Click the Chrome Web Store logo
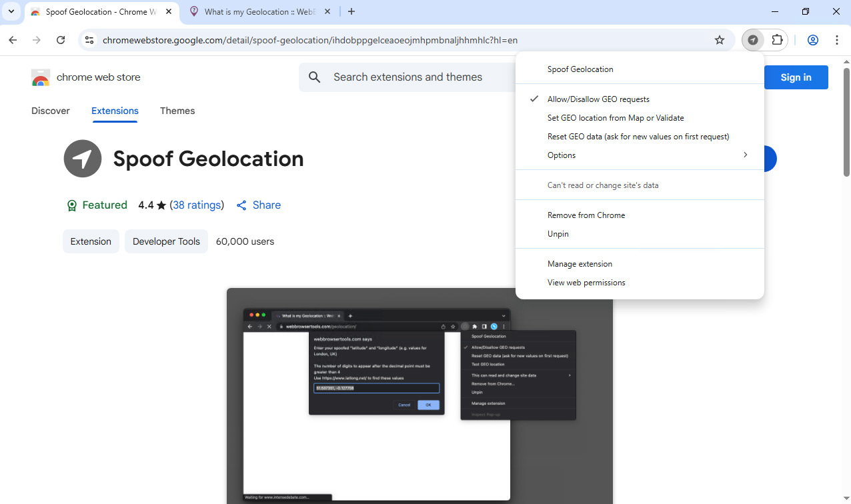851x504 pixels. tap(41, 77)
